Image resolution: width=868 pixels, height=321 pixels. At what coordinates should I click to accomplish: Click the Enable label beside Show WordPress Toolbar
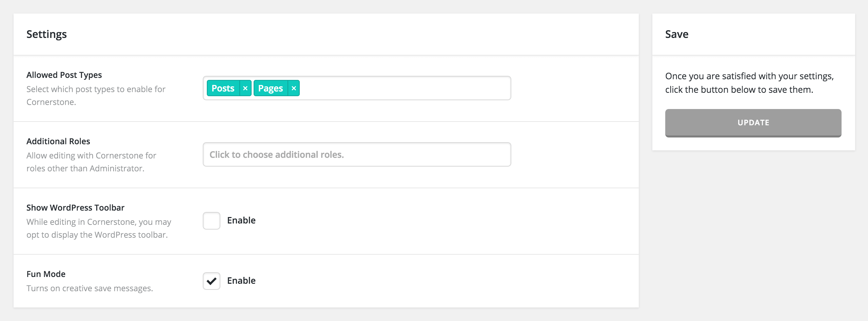[241, 220]
